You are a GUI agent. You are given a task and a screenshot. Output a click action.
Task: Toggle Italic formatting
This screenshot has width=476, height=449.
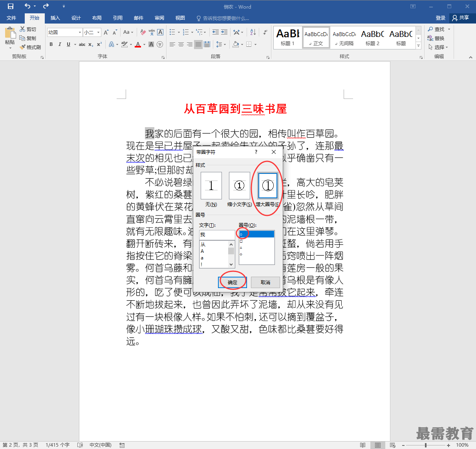pyautogui.click(x=60, y=44)
